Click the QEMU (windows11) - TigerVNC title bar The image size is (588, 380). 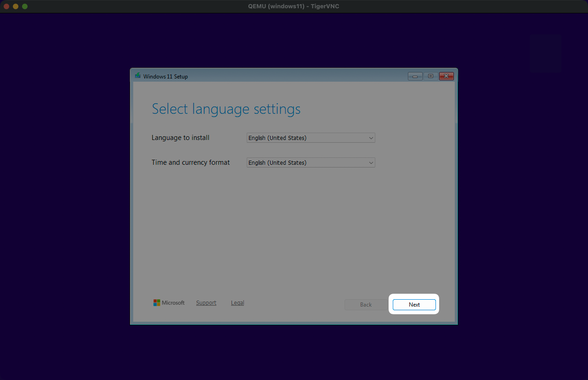[293, 6]
